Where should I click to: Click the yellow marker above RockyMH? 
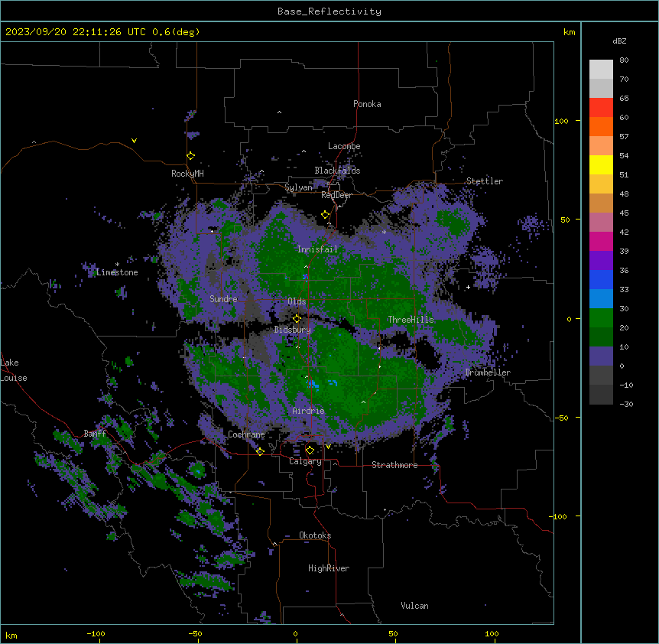[x=190, y=155]
